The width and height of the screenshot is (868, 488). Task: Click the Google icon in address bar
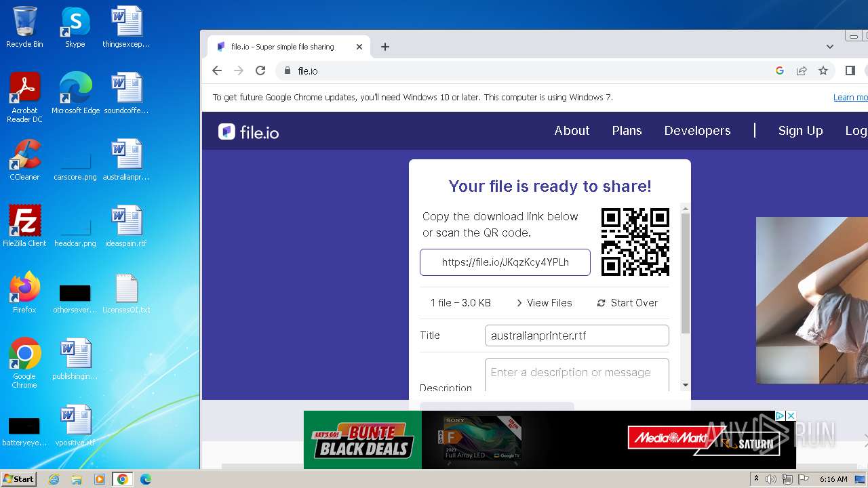coord(780,70)
